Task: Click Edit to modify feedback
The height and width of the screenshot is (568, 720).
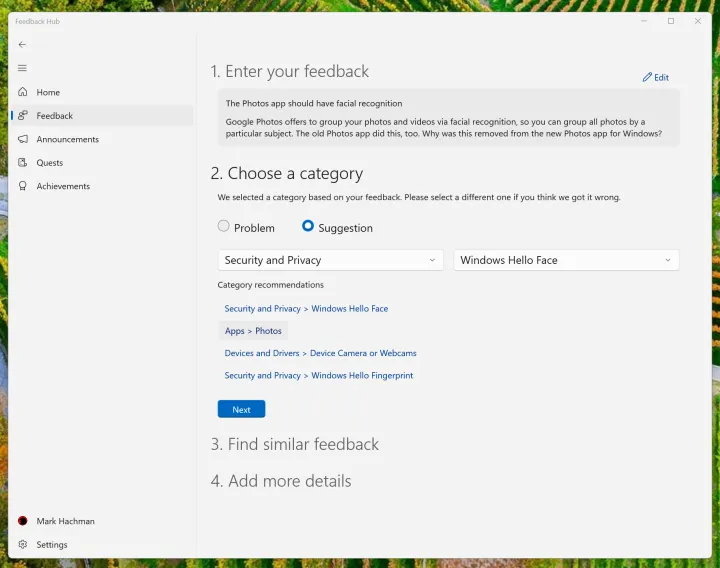Action: pyautogui.click(x=656, y=77)
